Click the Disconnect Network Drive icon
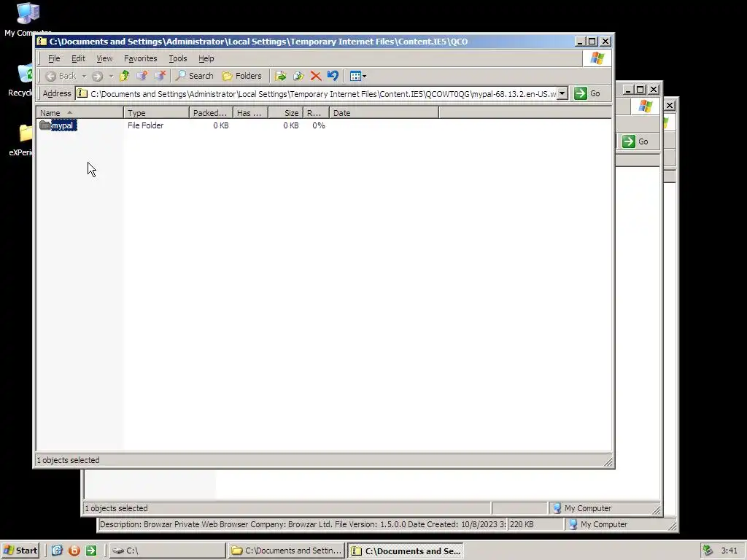 tap(160, 76)
